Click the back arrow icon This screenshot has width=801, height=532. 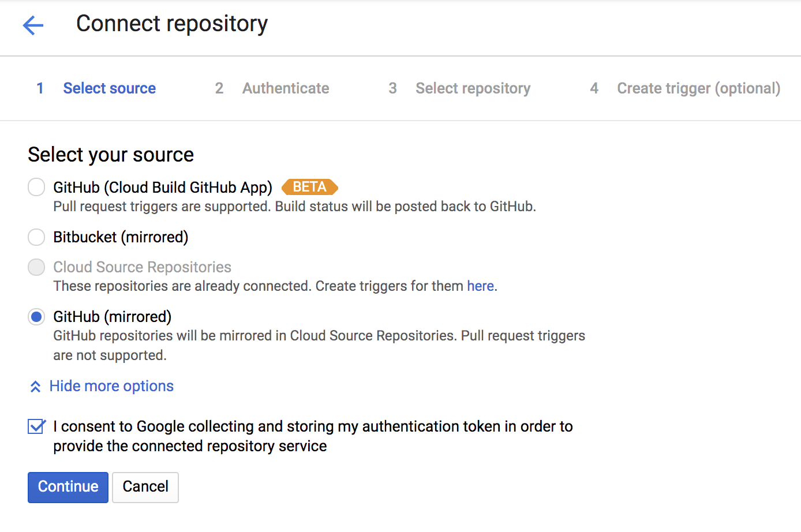click(x=33, y=25)
